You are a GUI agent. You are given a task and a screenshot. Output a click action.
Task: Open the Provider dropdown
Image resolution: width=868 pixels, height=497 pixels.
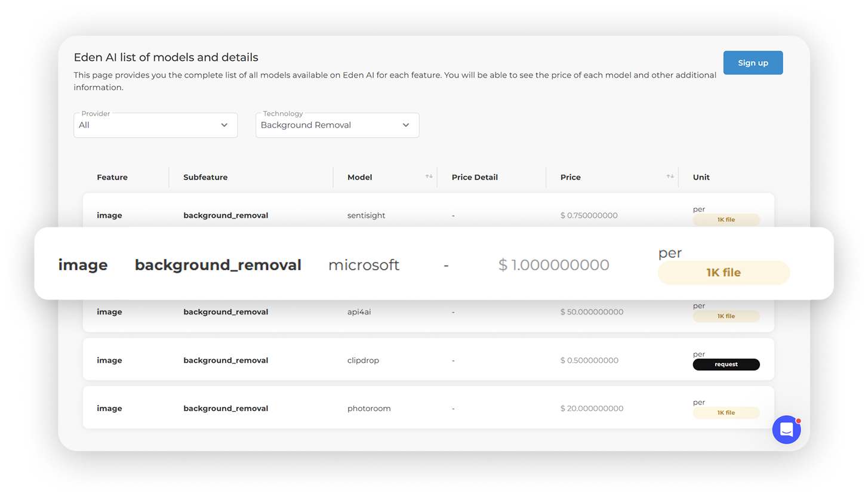coord(155,125)
